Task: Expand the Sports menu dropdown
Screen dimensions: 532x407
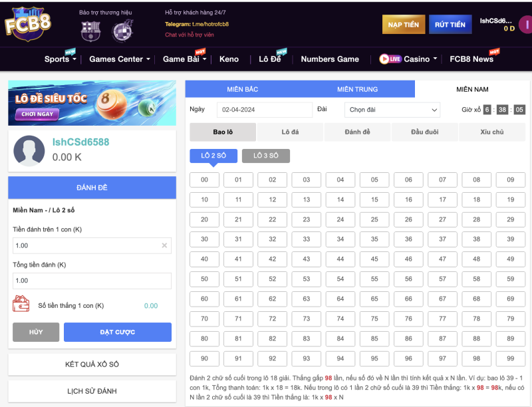Action: point(60,59)
